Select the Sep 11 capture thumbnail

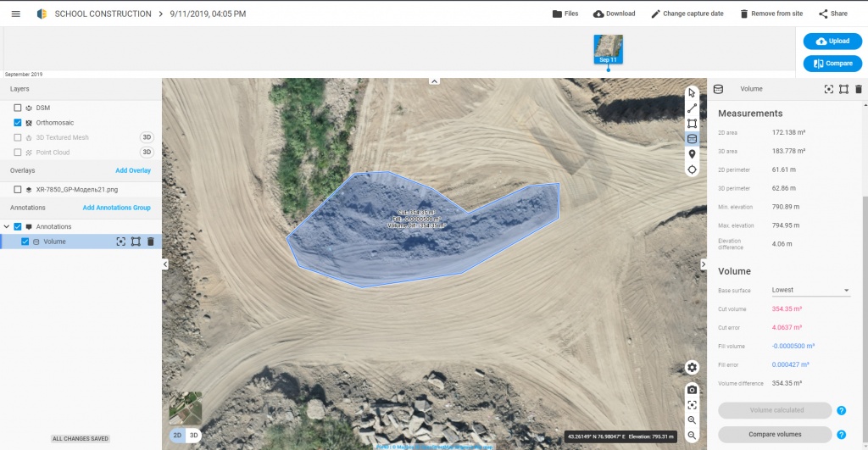coord(608,48)
